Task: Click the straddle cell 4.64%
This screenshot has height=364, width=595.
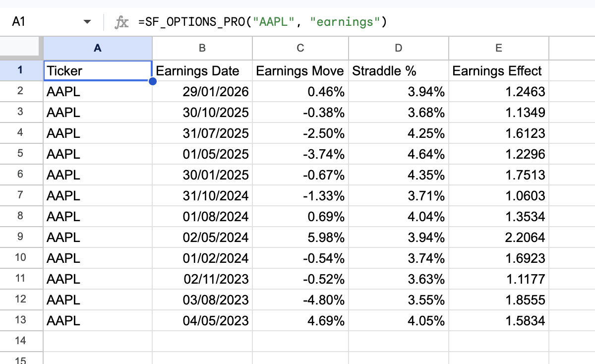Action: pos(399,154)
